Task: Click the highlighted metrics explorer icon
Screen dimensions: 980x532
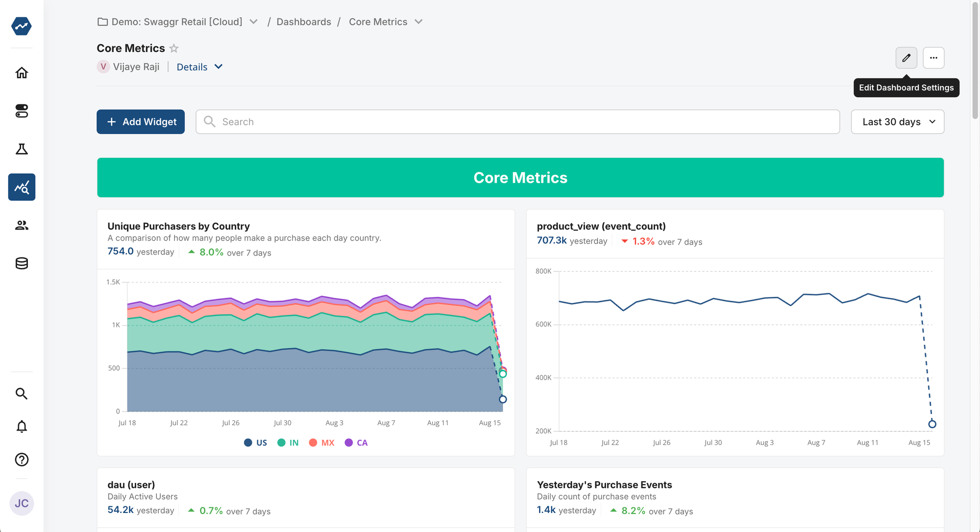Action: (x=22, y=187)
